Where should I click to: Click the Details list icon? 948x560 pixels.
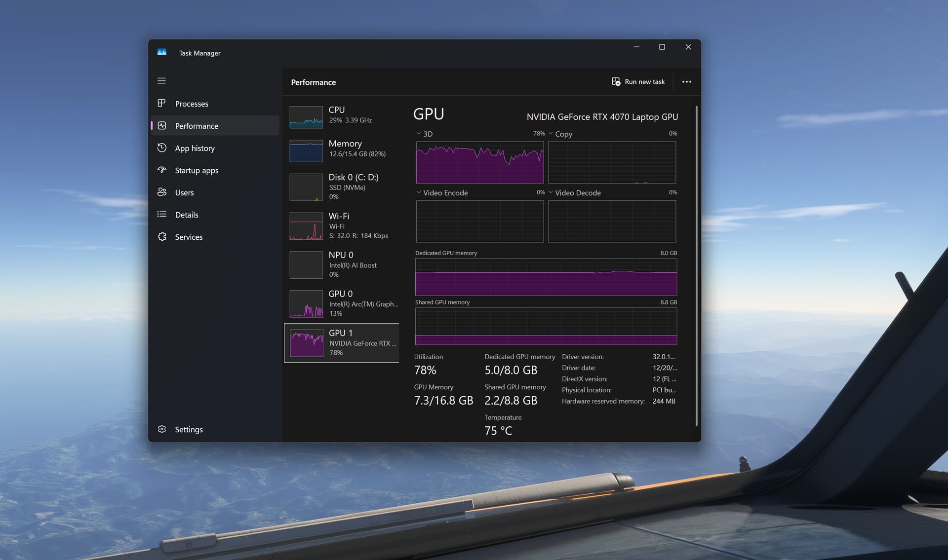point(161,214)
